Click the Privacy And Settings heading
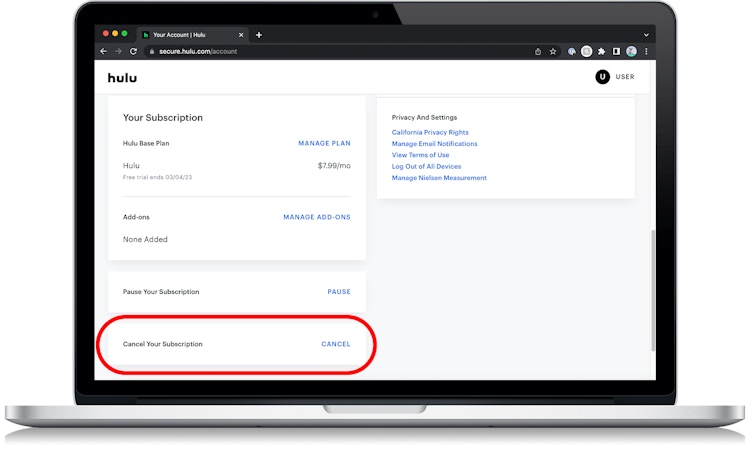Viewport: 750px width, 454px height. tap(424, 117)
